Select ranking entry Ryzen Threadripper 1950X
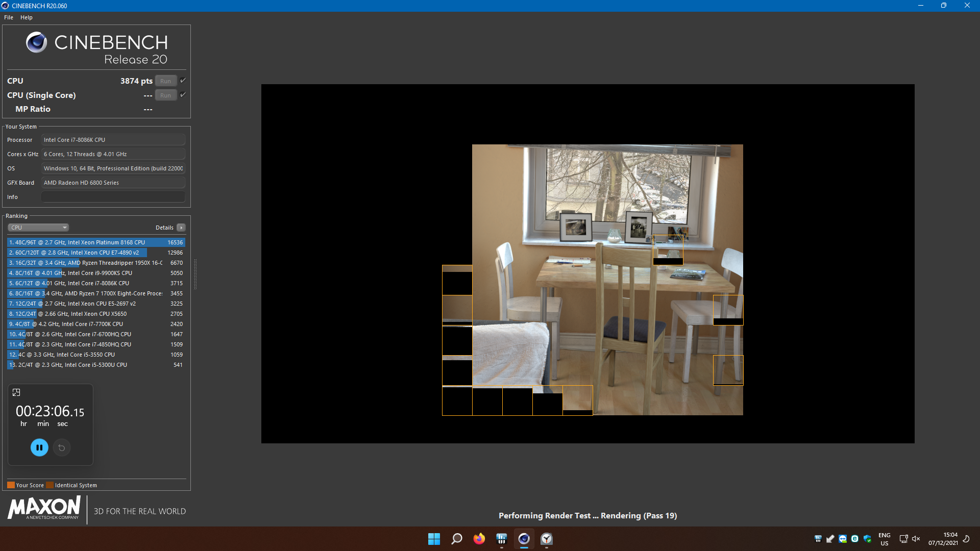This screenshot has height=551, width=980. click(96, 263)
